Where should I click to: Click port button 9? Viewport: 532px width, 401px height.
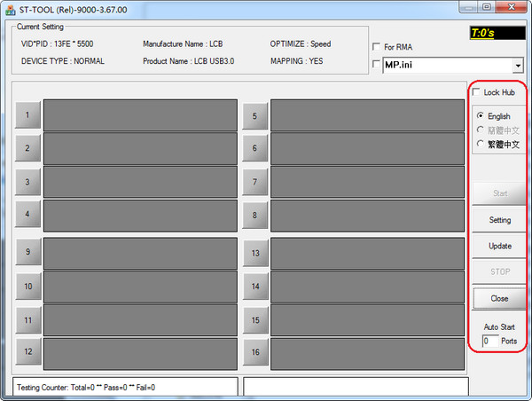[x=28, y=252]
